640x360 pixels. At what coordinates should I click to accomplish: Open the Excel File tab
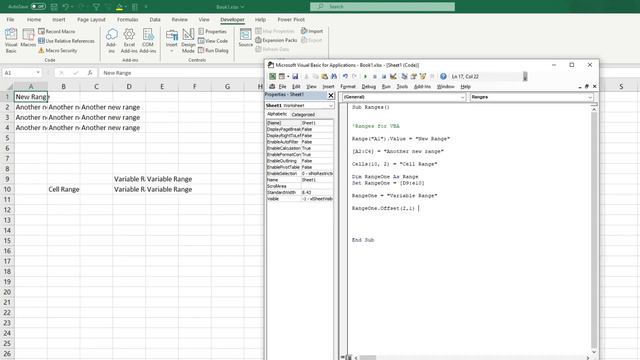[x=10, y=20]
